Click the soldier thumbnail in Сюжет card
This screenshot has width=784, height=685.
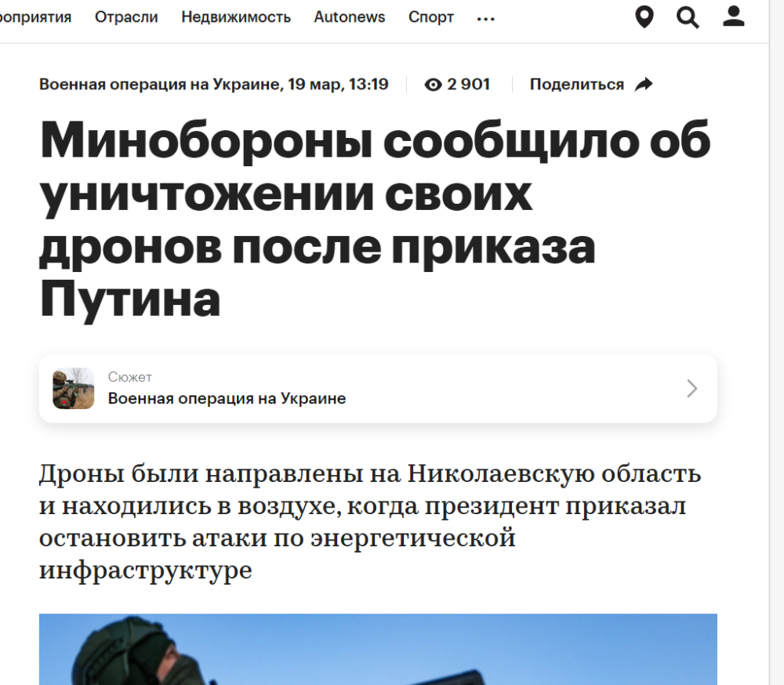point(74,389)
